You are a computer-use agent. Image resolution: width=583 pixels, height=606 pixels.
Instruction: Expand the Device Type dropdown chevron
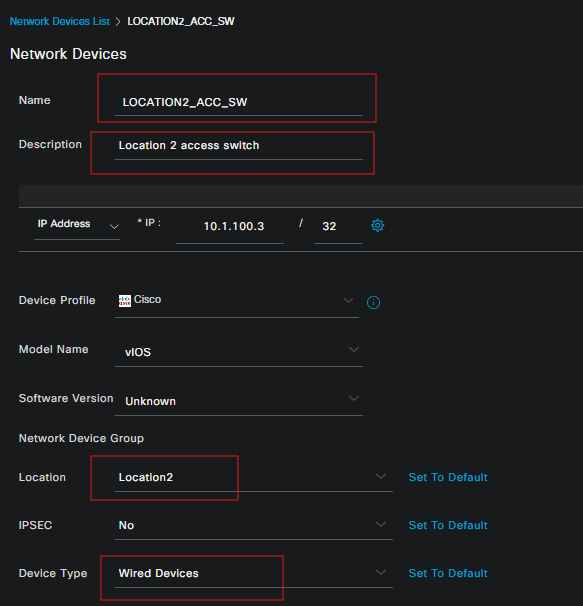tap(381, 572)
